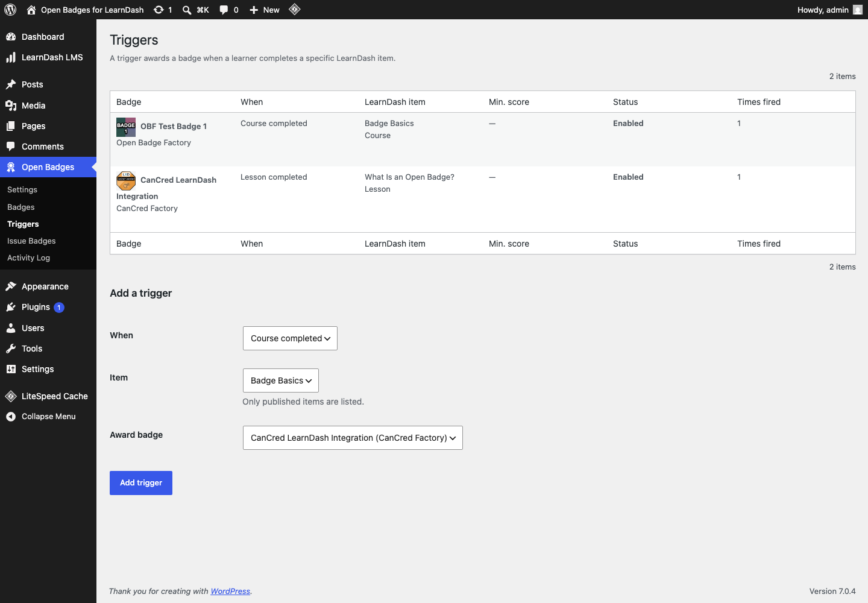Image resolution: width=868 pixels, height=603 pixels.
Task: Click the Users person icon
Action: pyautogui.click(x=11, y=328)
